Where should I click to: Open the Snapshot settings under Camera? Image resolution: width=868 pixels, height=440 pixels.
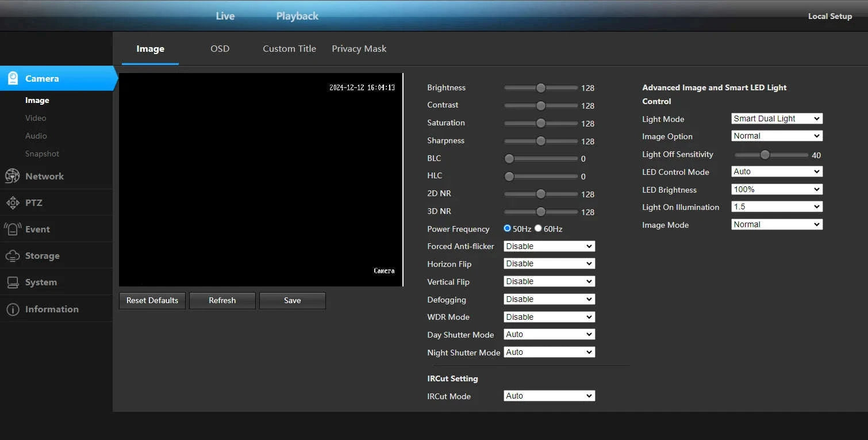tap(42, 154)
